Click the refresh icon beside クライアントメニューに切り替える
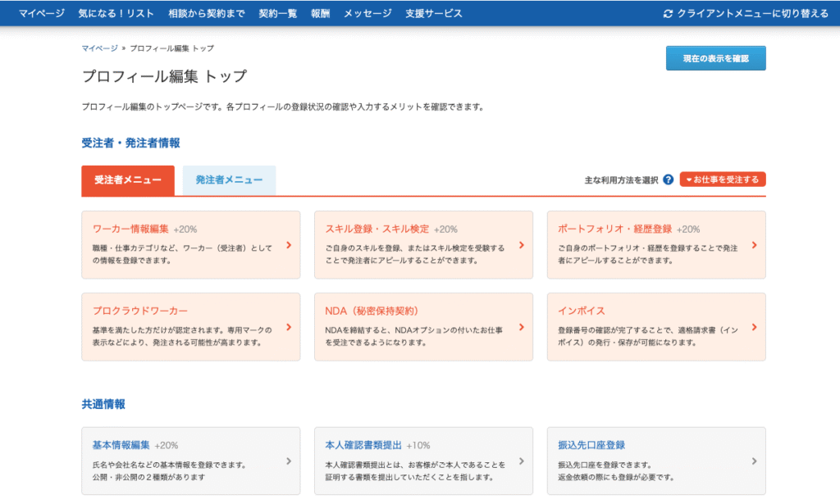 pos(668,13)
